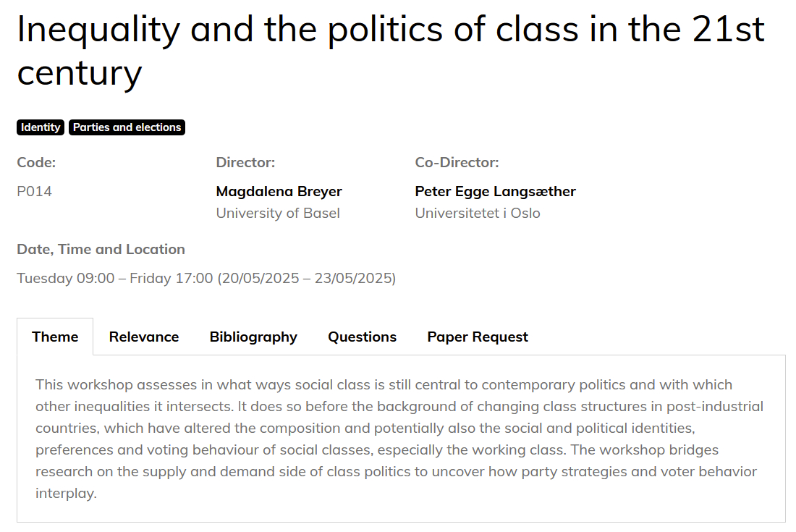
Task: Click the Date, Time and Location heading
Action: (x=101, y=249)
